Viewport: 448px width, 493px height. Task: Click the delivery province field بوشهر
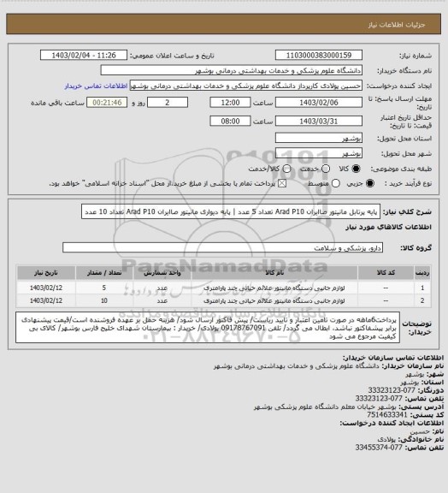(x=319, y=138)
